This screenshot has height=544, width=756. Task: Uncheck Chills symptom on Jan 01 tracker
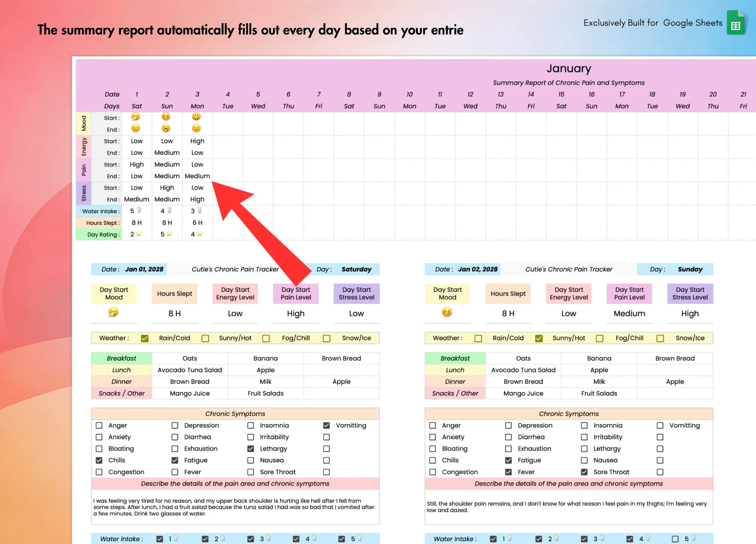(99, 460)
